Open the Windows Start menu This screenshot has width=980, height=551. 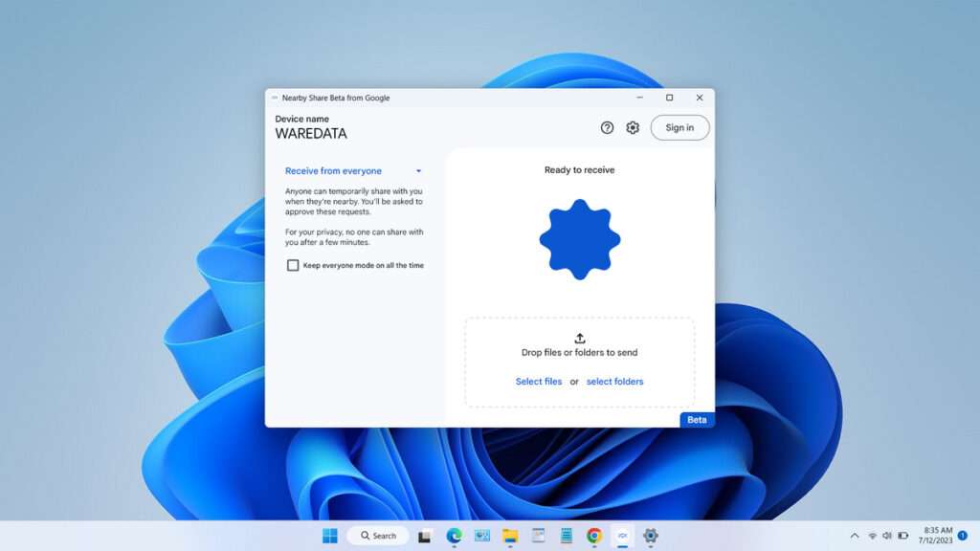pos(329,536)
